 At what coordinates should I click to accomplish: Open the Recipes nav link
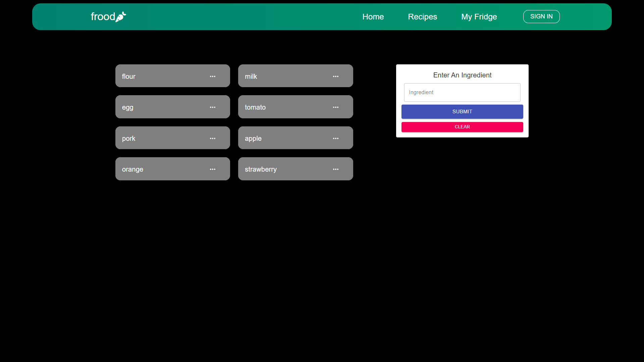422,17
